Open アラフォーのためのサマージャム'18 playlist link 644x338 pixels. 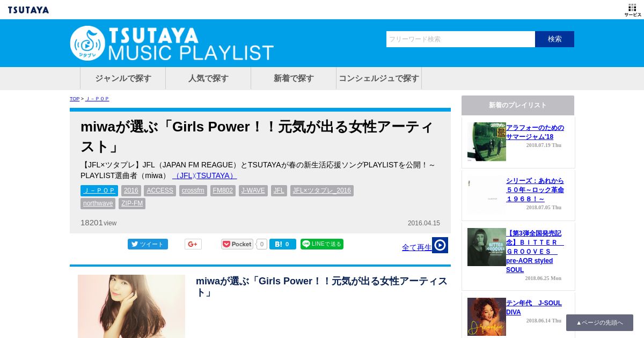click(535, 132)
